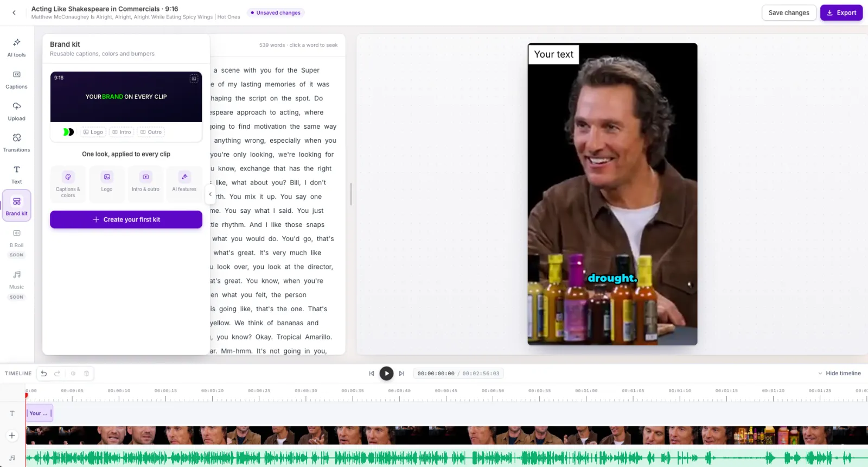Redo the timeline action

click(x=57, y=374)
